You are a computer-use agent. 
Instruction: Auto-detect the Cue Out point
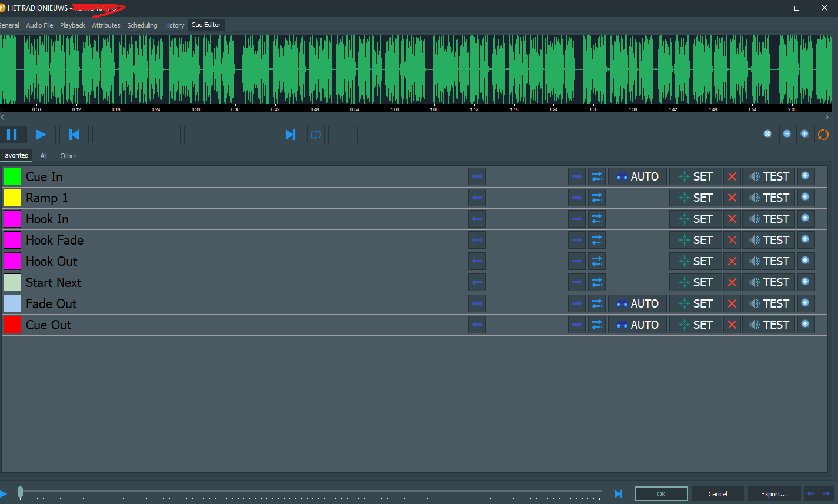(x=637, y=325)
